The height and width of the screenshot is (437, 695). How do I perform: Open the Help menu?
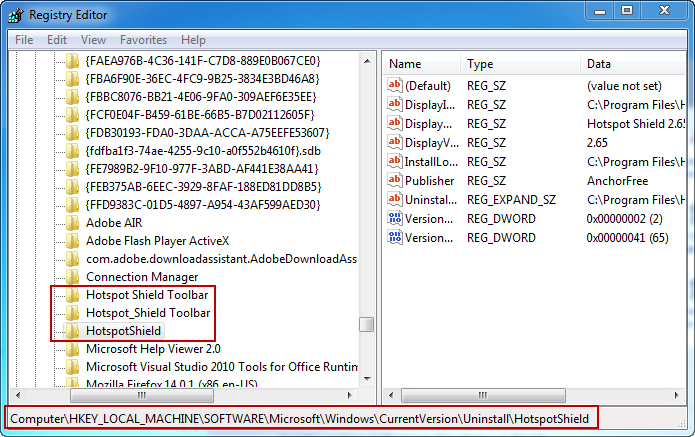point(193,40)
